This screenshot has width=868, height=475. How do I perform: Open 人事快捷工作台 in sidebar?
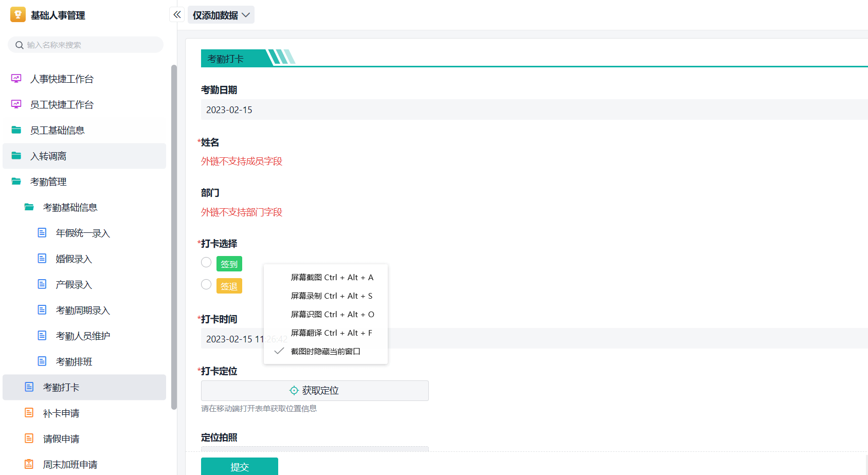pos(84,79)
